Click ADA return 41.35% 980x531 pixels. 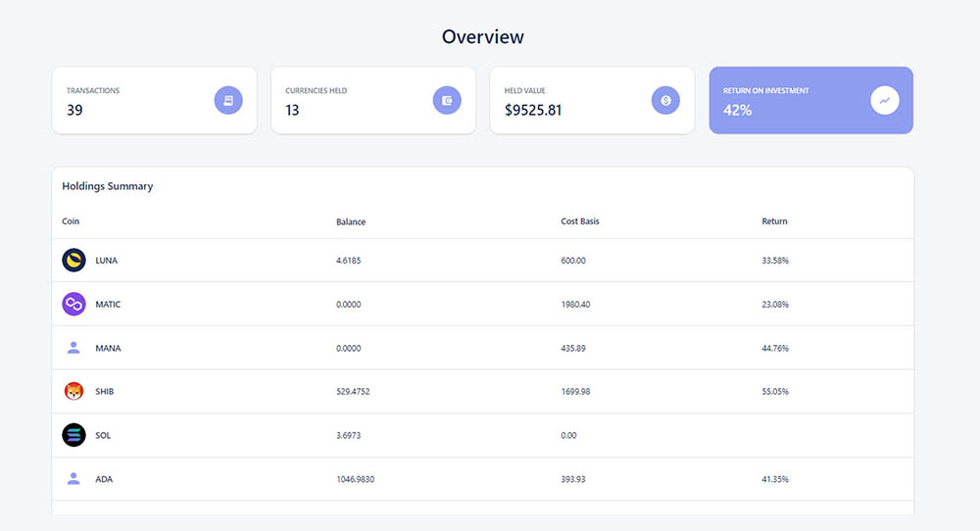775,479
